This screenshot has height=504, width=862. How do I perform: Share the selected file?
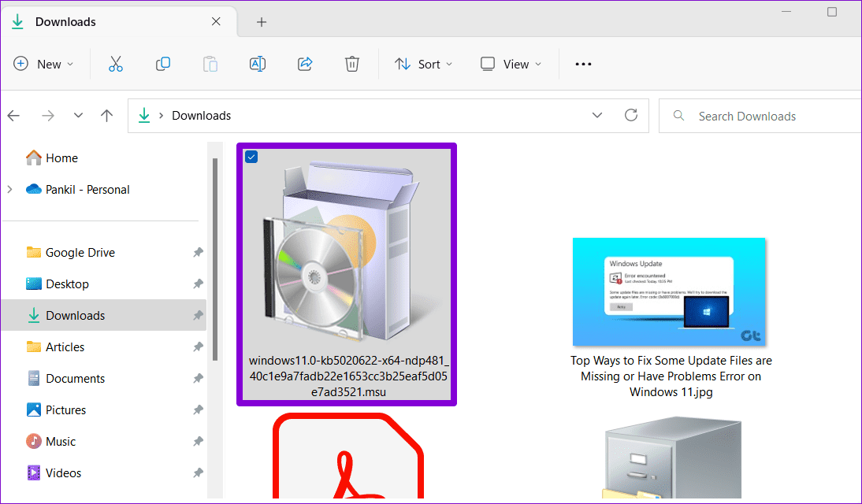305,64
